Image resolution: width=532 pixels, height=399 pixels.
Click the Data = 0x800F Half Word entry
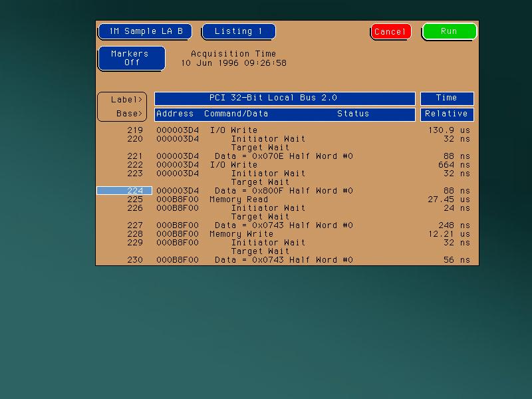click(x=284, y=191)
